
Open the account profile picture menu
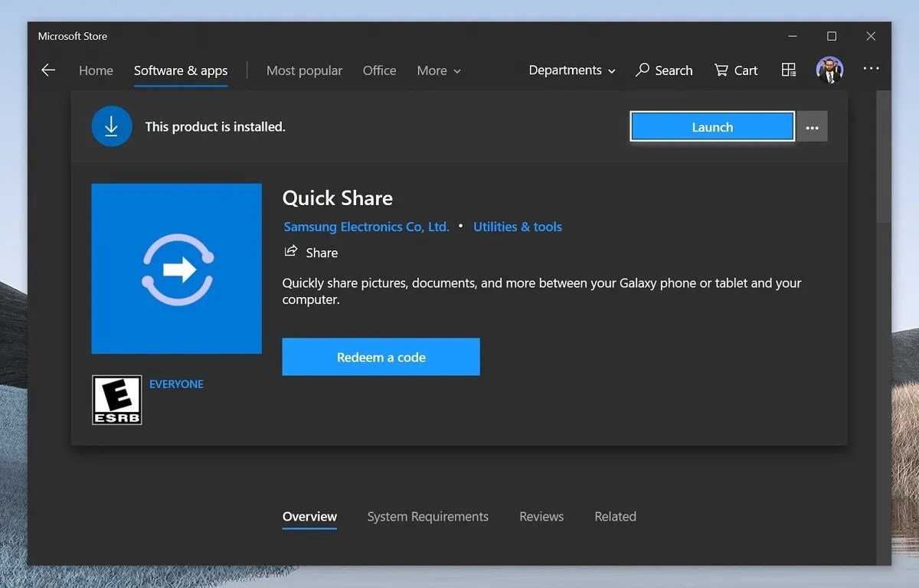[x=830, y=70]
